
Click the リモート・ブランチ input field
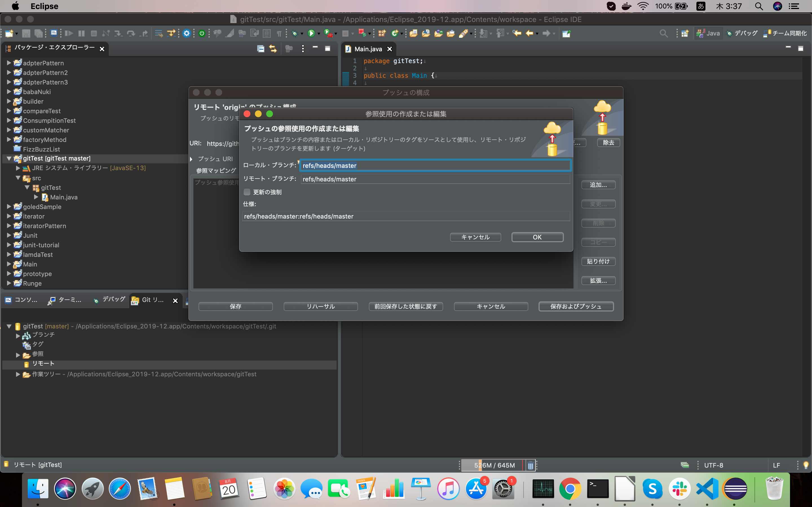[435, 179]
